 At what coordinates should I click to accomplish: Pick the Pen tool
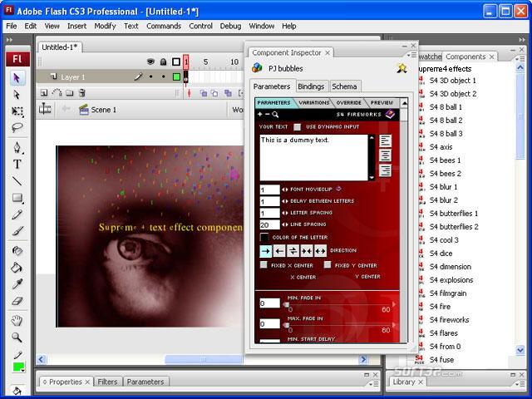pos(17,147)
